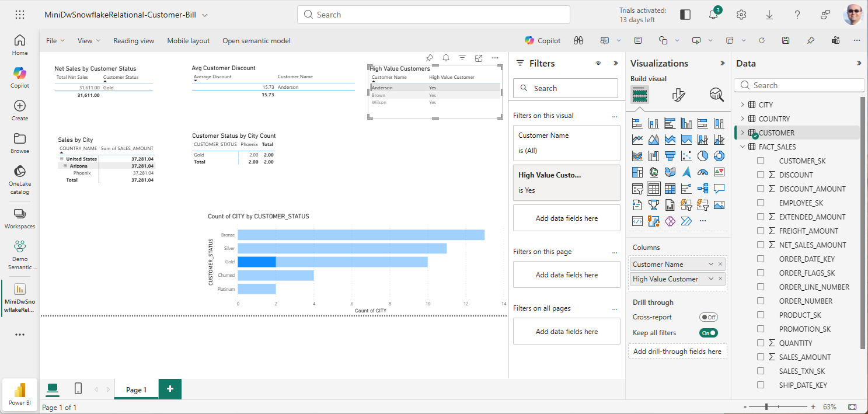Select the Q&A speech bubble visual
Screen dimensions: 868x414
tap(719, 189)
